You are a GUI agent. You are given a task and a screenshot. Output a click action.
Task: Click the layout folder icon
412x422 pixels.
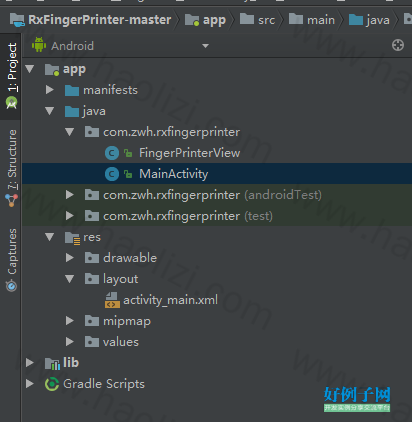[92, 279]
